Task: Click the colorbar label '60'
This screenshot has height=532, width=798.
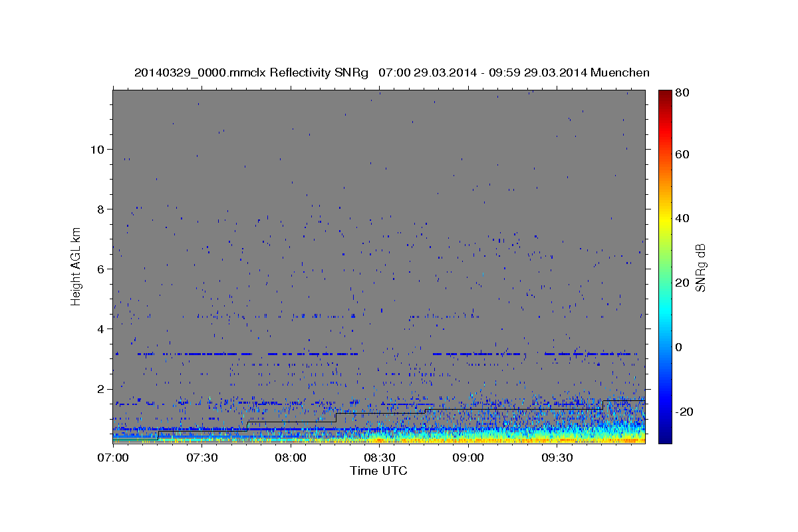Action: coord(682,154)
